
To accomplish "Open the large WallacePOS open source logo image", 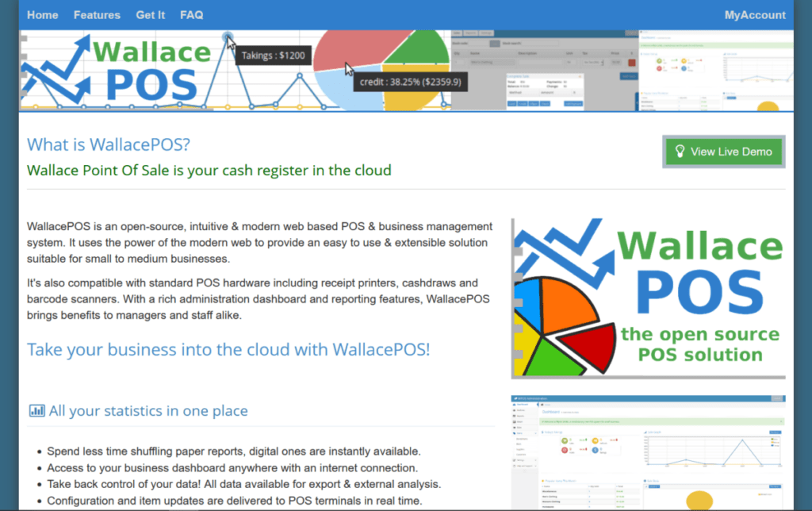I will point(649,298).
